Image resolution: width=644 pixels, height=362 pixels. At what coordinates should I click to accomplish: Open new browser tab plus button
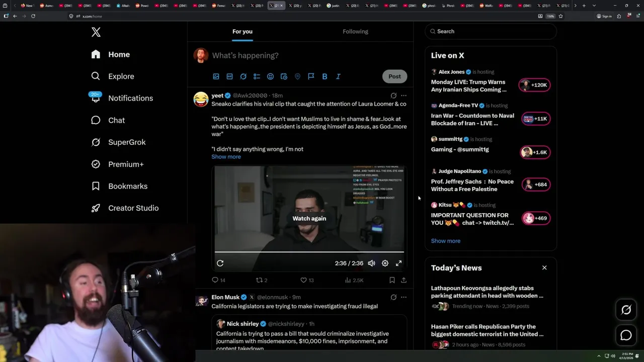click(x=584, y=6)
